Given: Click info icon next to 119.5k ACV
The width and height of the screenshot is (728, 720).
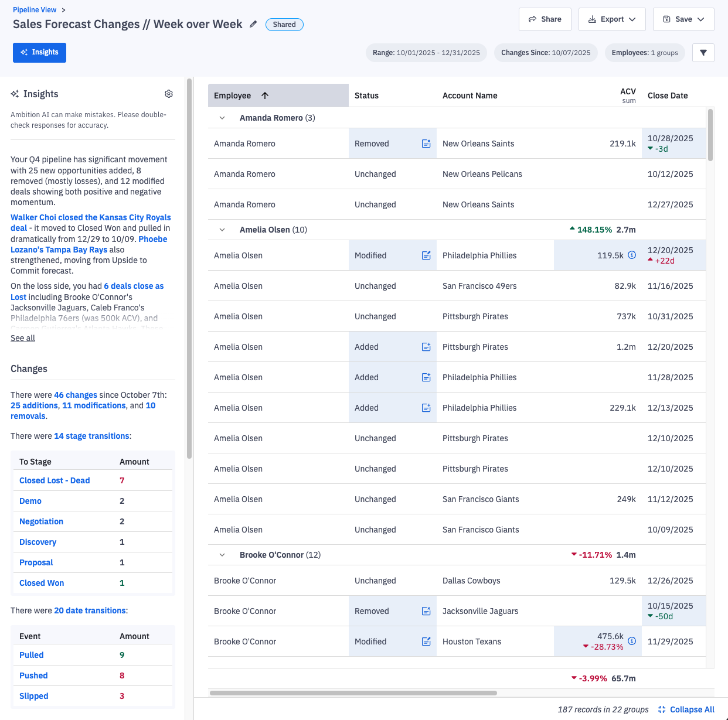Looking at the screenshot, I should coord(632,255).
